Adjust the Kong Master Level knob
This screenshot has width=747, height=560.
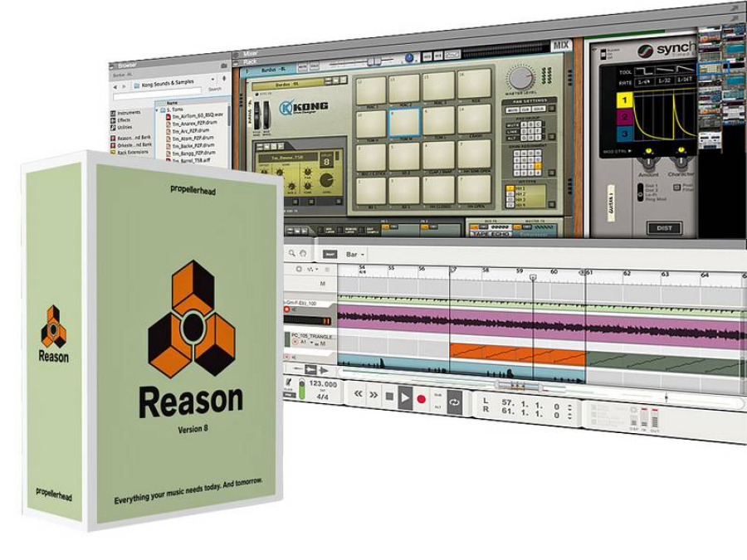[520, 78]
